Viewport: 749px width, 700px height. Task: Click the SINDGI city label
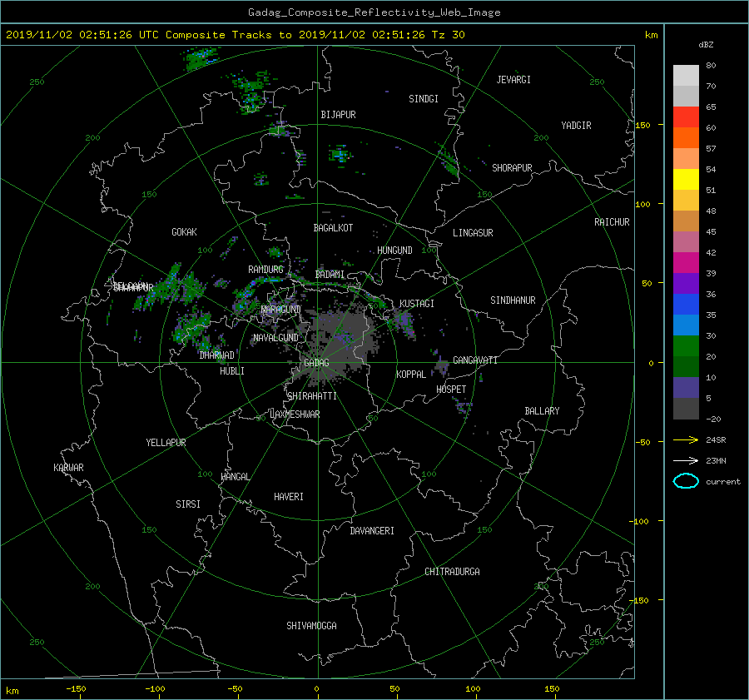(x=424, y=99)
